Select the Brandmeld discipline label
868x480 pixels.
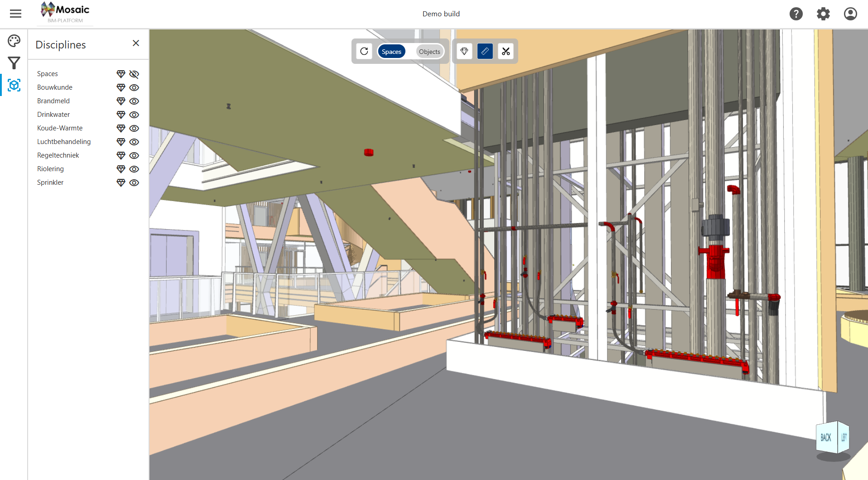pyautogui.click(x=53, y=101)
